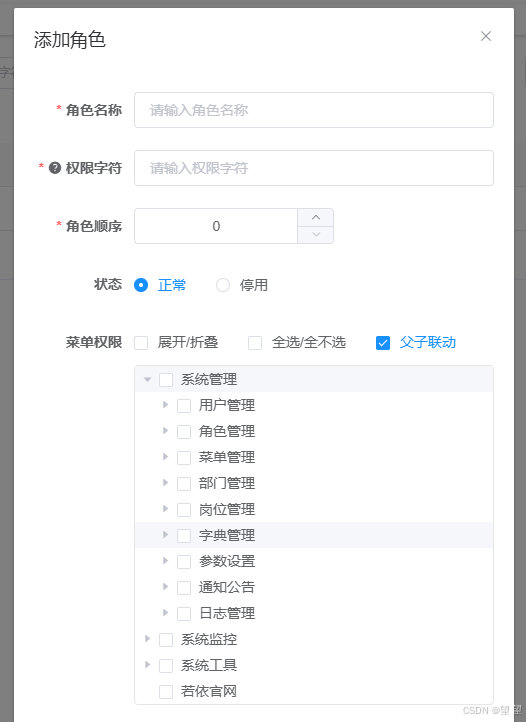Viewport: 526px width, 722px height.
Task: Expand the 日志管理 tree node arrow
Action: tap(165, 612)
